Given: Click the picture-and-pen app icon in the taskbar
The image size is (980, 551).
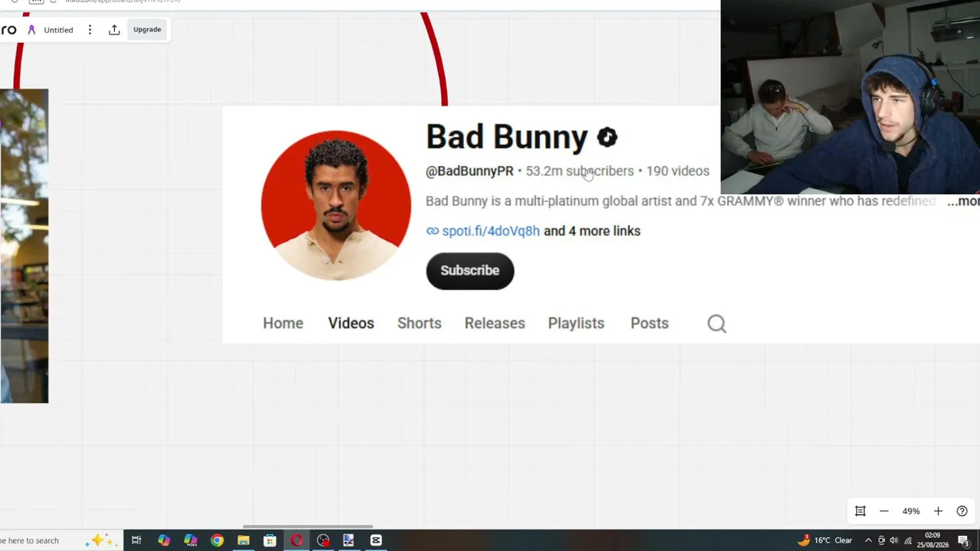Looking at the screenshot, I should point(348,540).
